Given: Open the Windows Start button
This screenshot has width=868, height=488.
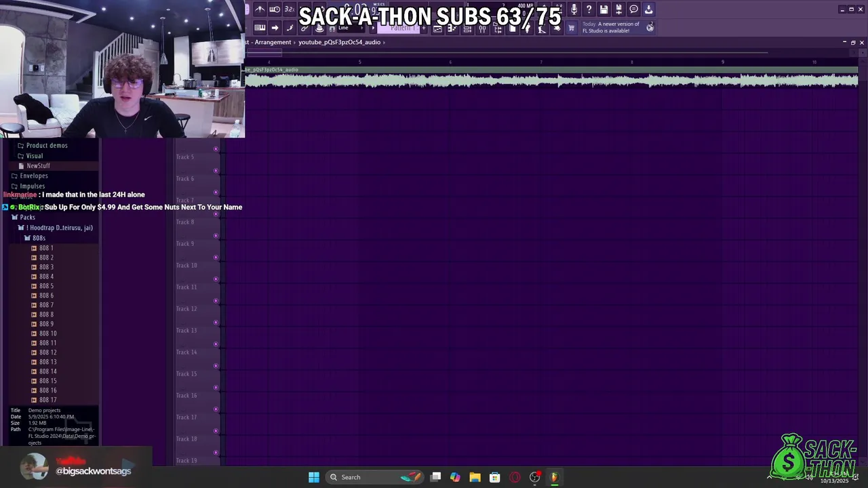Looking at the screenshot, I should (x=314, y=477).
